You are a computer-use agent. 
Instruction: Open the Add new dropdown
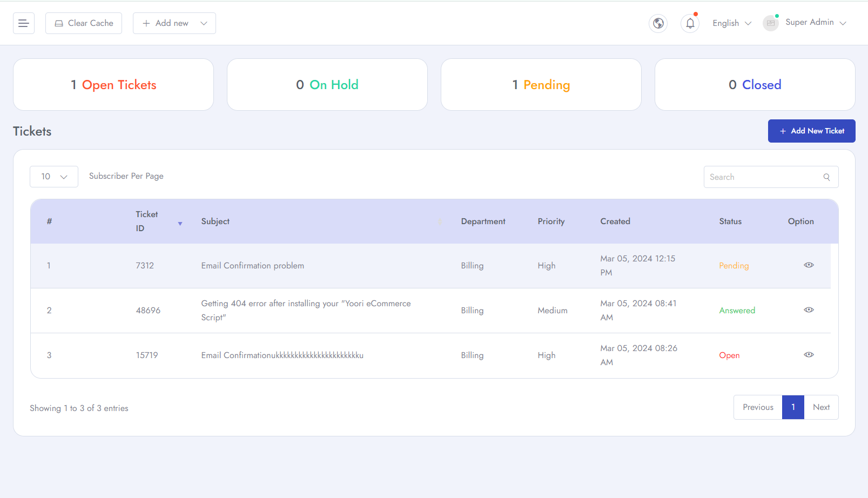click(x=174, y=23)
